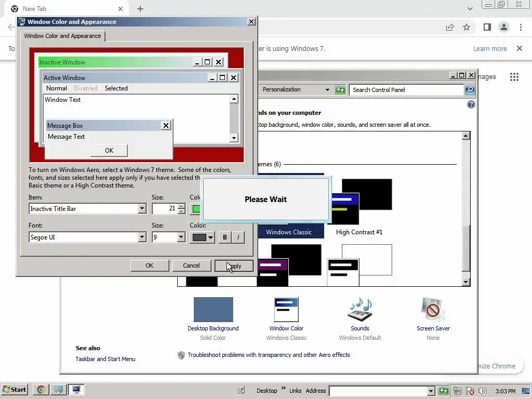Click the Chrome taskbar icon
Image resolution: width=532 pixels, height=399 pixels.
click(x=41, y=390)
